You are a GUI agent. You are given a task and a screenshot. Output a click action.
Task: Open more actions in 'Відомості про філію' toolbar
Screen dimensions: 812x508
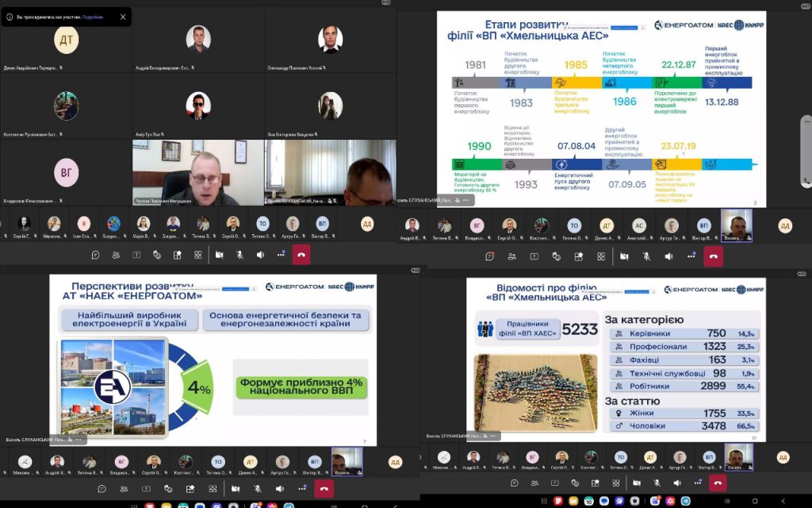click(x=698, y=483)
